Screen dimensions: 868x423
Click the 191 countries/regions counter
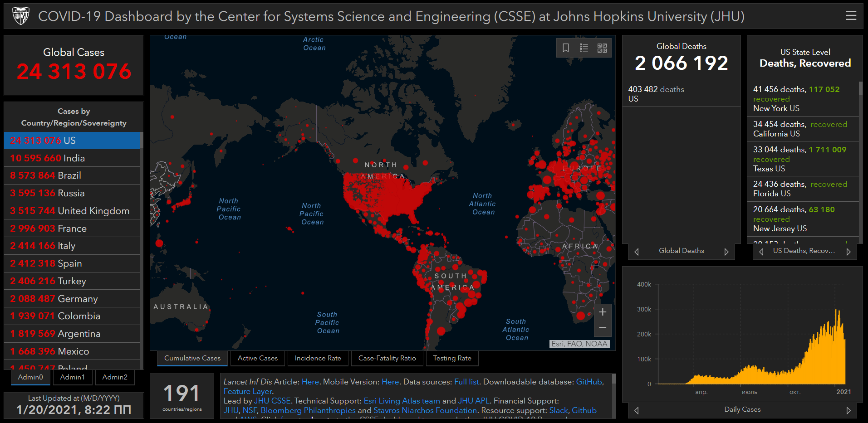coord(182,396)
